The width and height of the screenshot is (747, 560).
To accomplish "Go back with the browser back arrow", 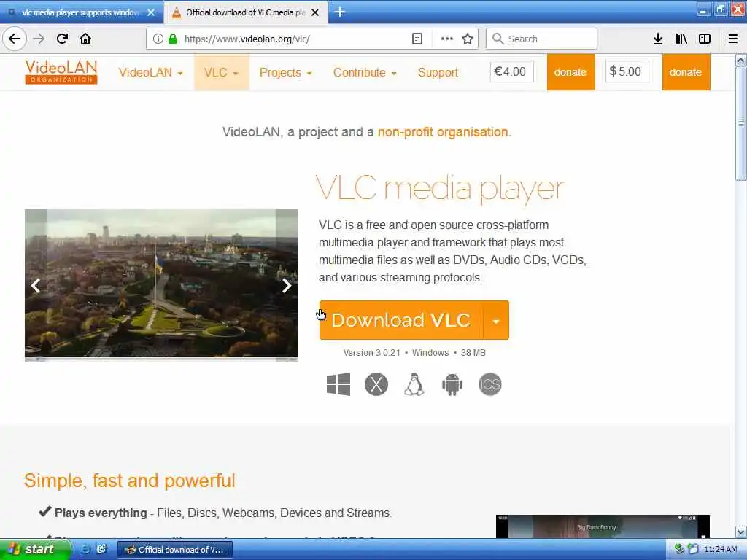I will (x=15, y=39).
